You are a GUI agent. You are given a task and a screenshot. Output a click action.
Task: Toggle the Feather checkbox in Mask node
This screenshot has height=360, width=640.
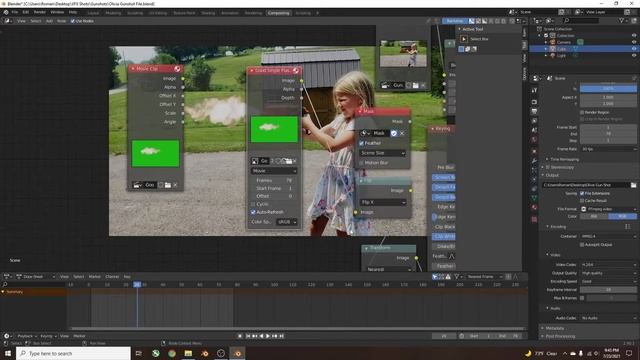[361, 143]
